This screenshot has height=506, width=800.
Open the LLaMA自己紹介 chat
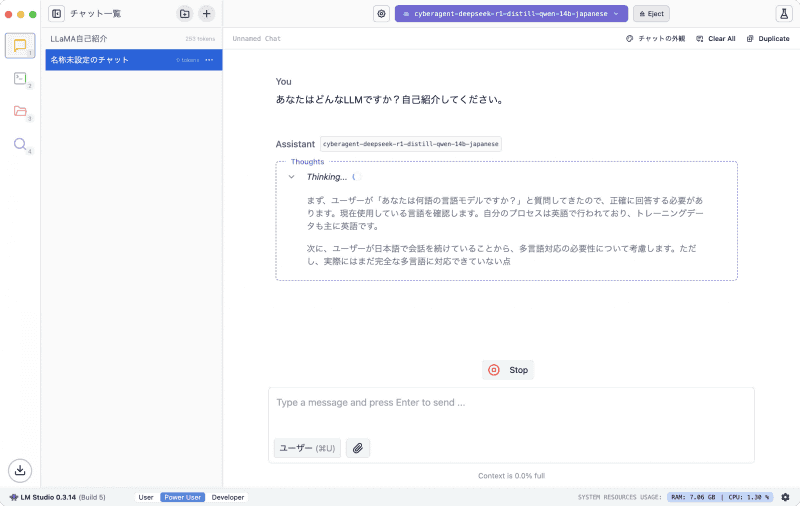(134, 39)
